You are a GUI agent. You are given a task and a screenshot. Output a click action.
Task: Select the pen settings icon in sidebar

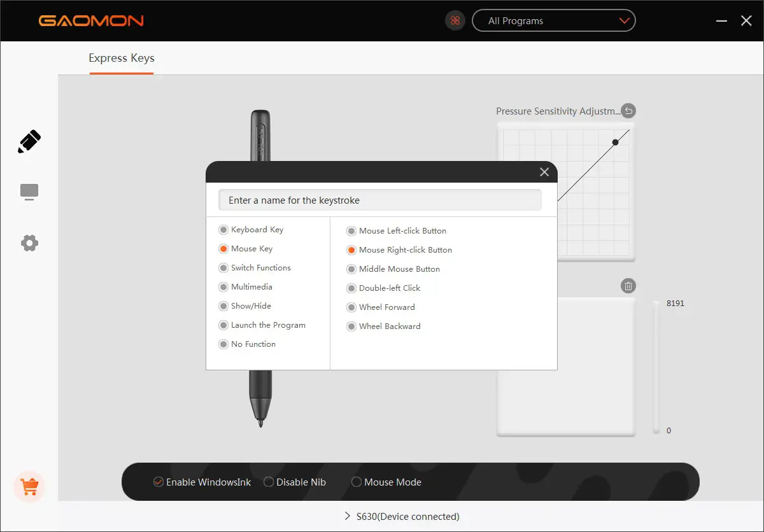tap(29, 141)
